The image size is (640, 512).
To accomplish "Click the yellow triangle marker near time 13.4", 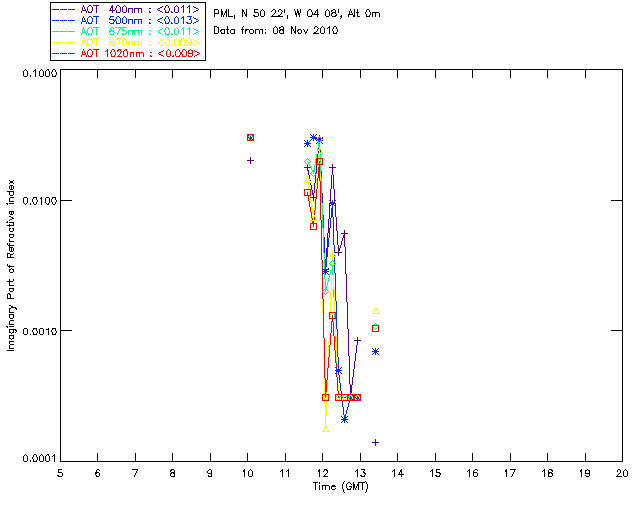I will click(x=376, y=311).
